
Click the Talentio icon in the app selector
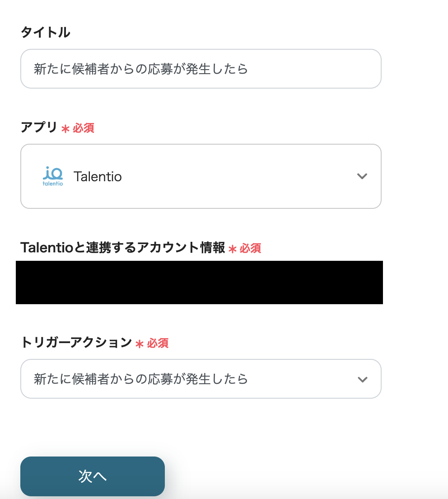point(53,176)
